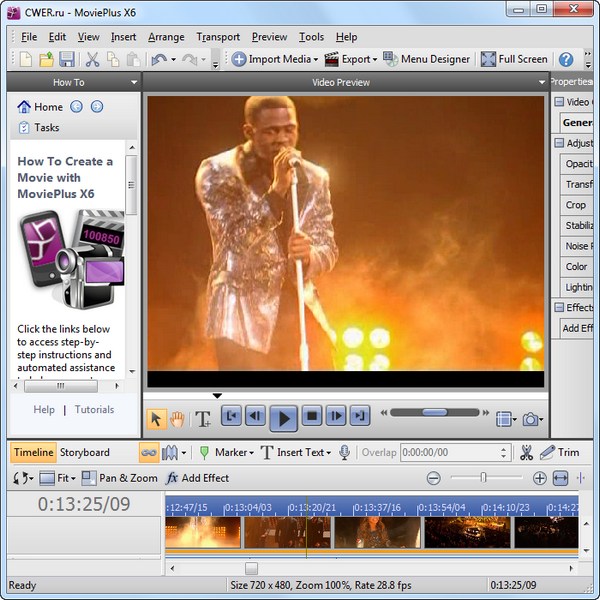Click the Save disk icon
The image size is (600, 600).
(66, 60)
